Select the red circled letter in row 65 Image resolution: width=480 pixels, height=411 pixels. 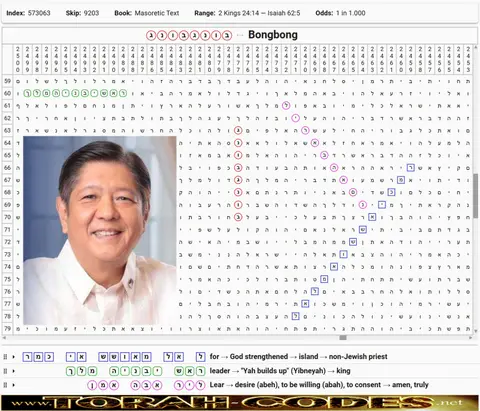(x=238, y=155)
